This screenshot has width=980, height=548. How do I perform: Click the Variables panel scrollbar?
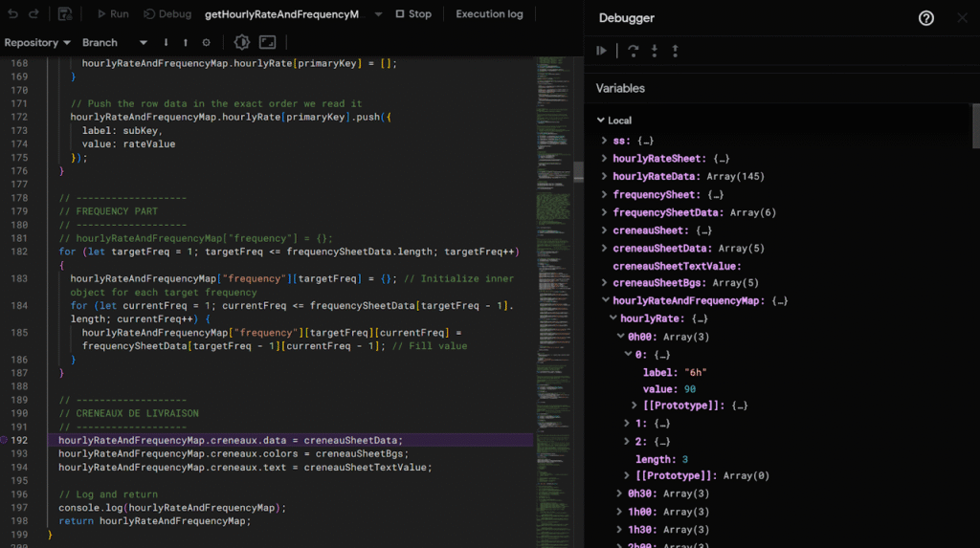point(975,124)
